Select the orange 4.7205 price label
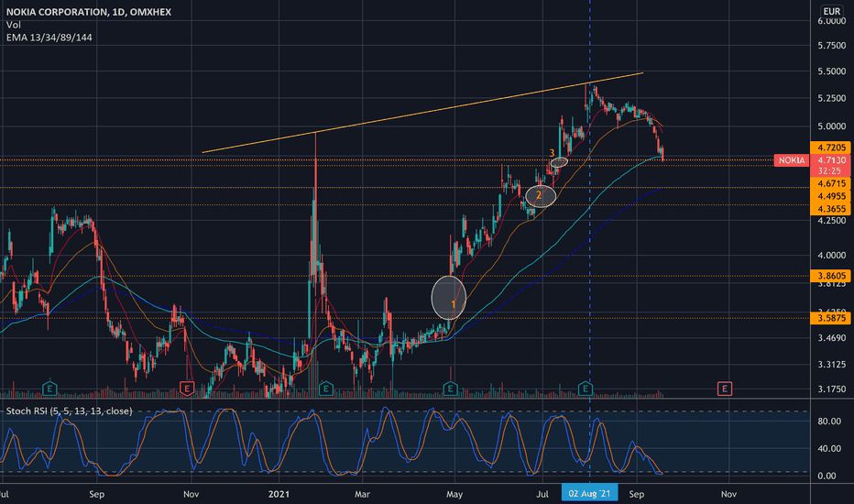The image size is (854, 504). coord(831,148)
